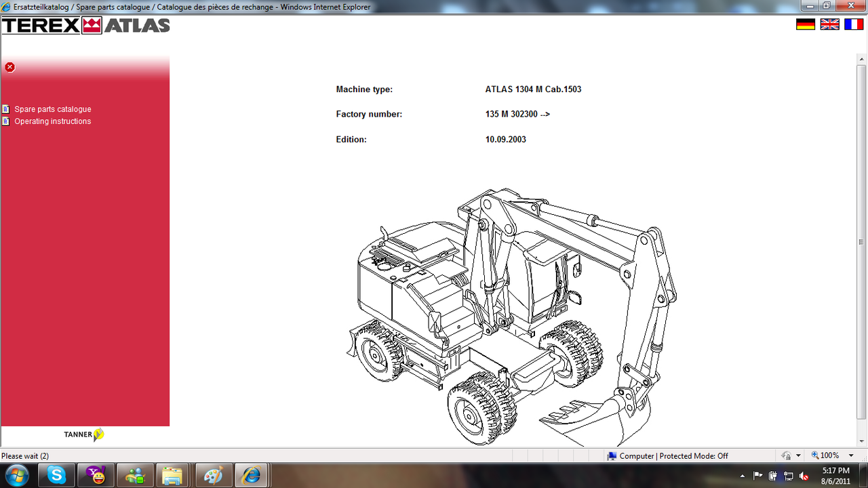Viewport: 868px width, 488px height.
Task: Click the Tanner logo in sidebar
Action: tap(84, 434)
